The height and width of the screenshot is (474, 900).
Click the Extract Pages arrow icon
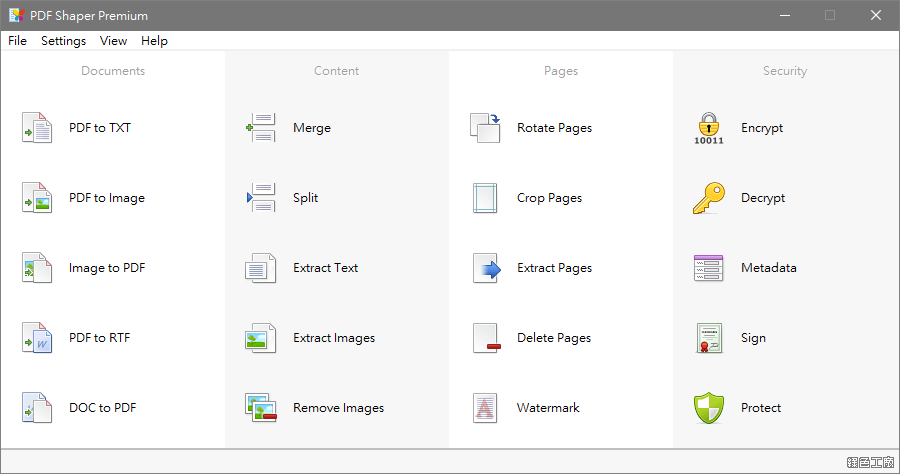(487, 267)
